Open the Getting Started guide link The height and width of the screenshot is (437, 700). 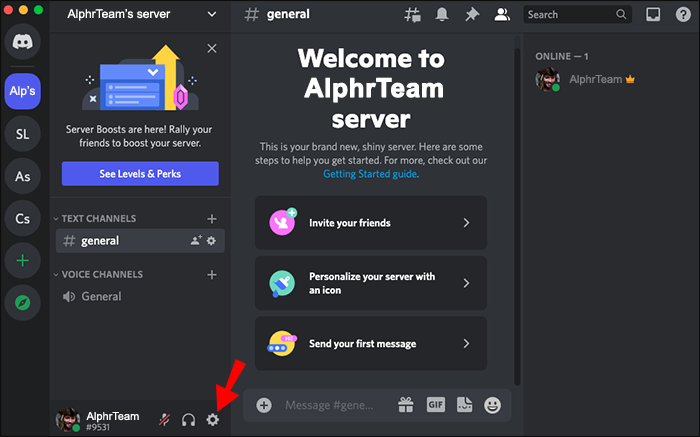(370, 174)
